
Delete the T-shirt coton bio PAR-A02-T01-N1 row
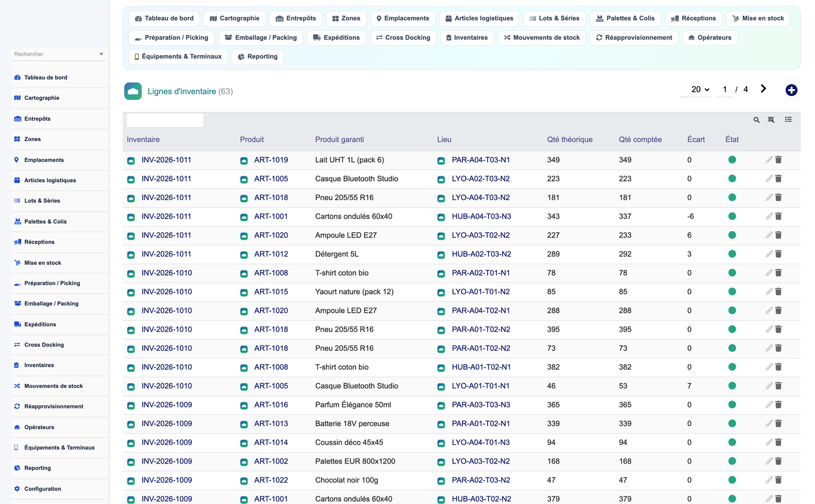pos(778,273)
